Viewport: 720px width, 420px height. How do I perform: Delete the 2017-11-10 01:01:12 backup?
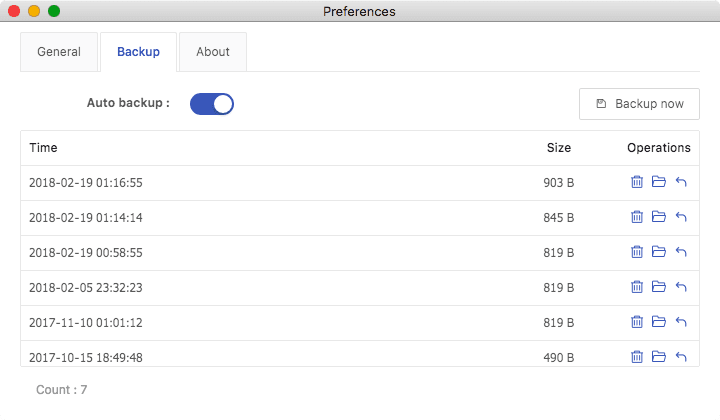pos(636,322)
